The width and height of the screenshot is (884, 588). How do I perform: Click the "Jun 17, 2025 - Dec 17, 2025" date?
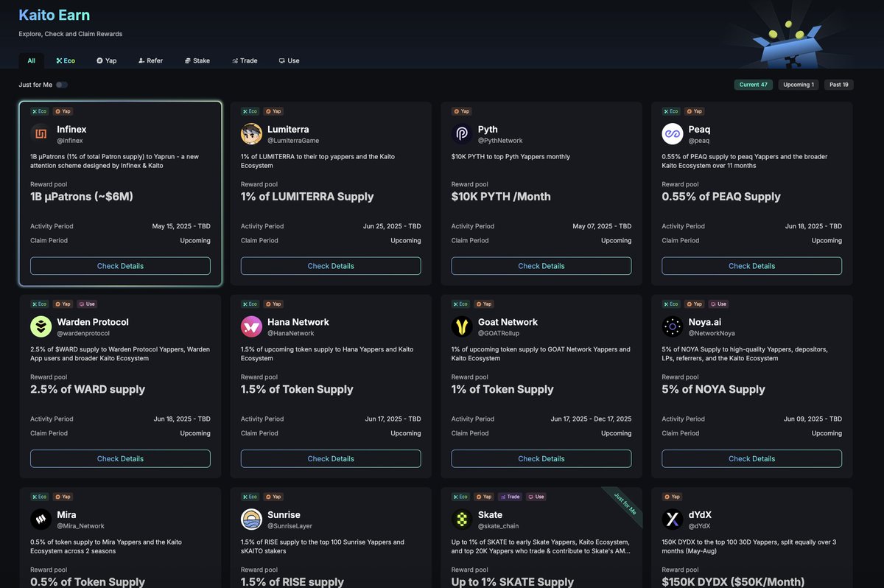[x=591, y=419]
